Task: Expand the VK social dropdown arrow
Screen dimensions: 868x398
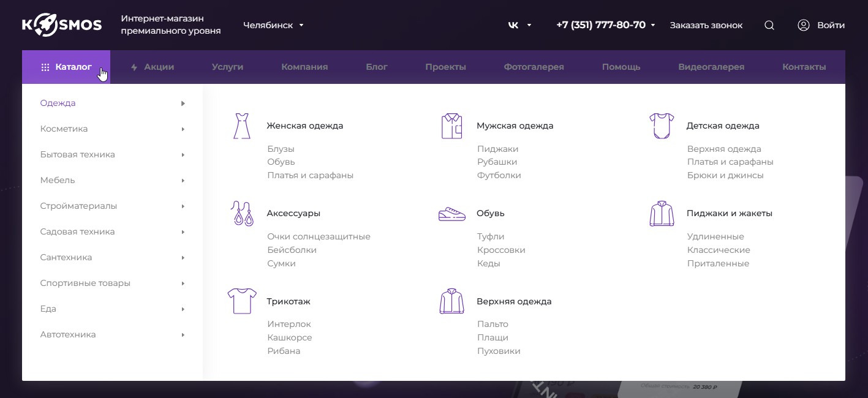Action: click(x=529, y=25)
